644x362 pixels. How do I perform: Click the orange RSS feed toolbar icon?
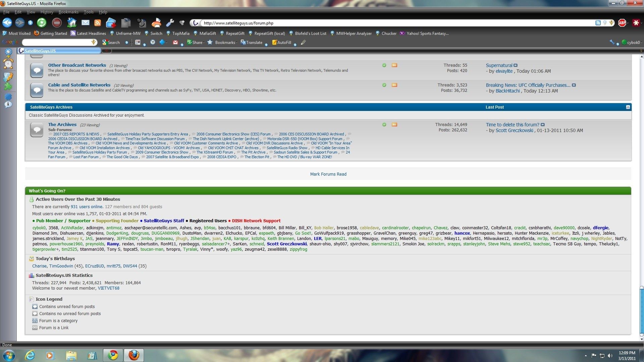point(98,23)
